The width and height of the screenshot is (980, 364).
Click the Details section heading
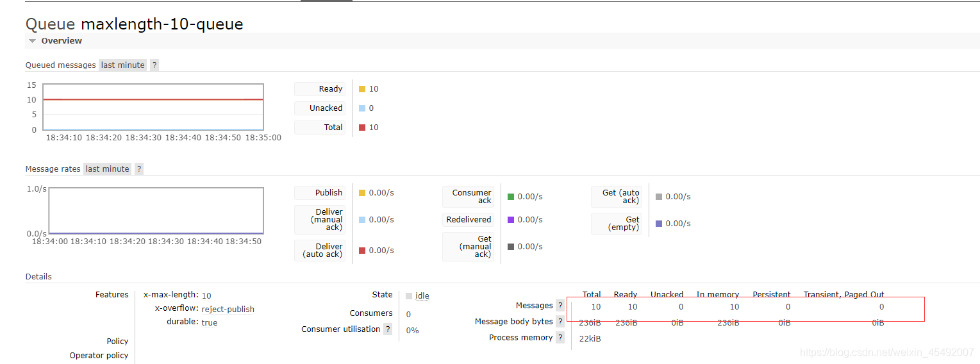38,277
